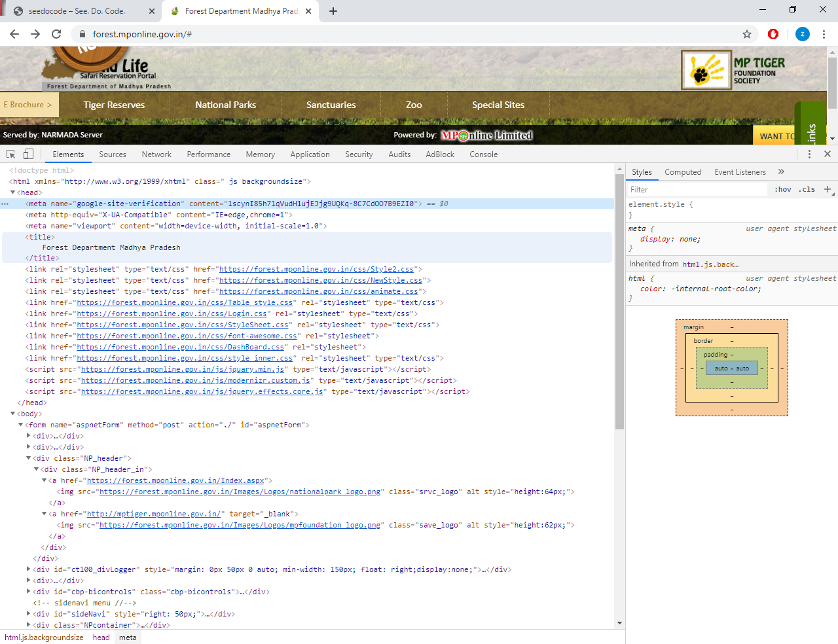Add new style rule plus icon
The image size is (838, 644).
pyautogui.click(x=828, y=190)
